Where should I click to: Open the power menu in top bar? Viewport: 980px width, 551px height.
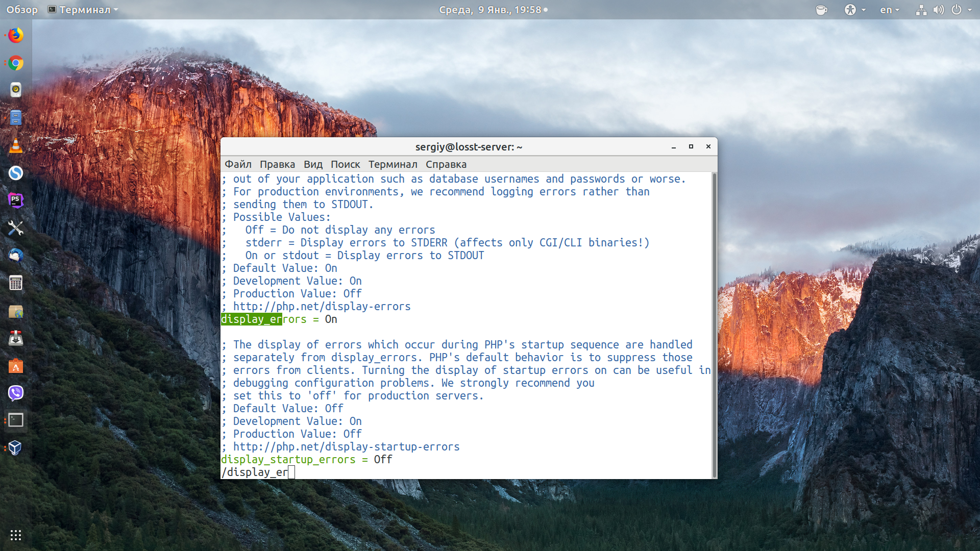[x=961, y=10]
